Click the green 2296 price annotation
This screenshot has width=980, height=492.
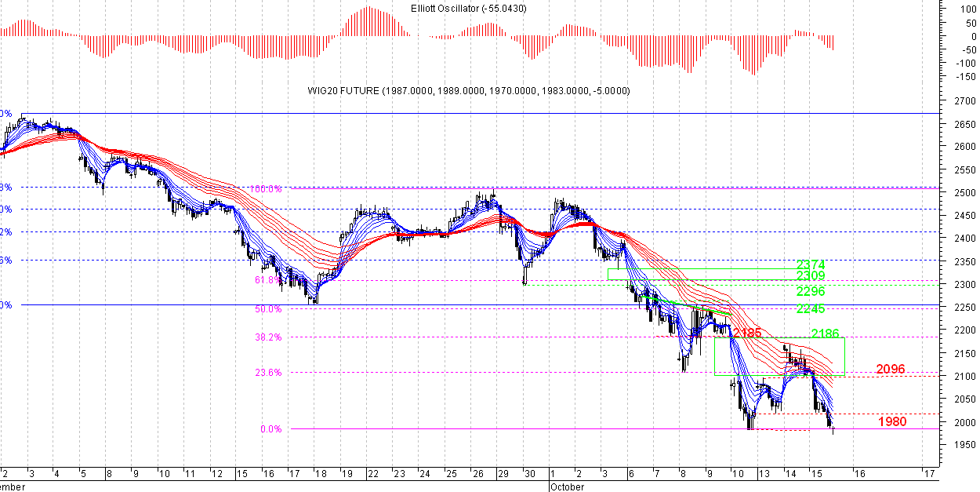(x=811, y=292)
